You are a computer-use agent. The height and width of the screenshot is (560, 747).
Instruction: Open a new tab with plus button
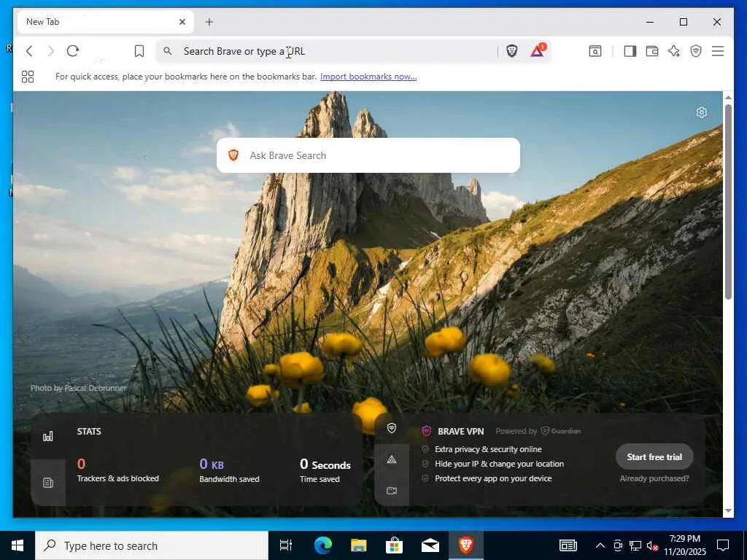(209, 22)
